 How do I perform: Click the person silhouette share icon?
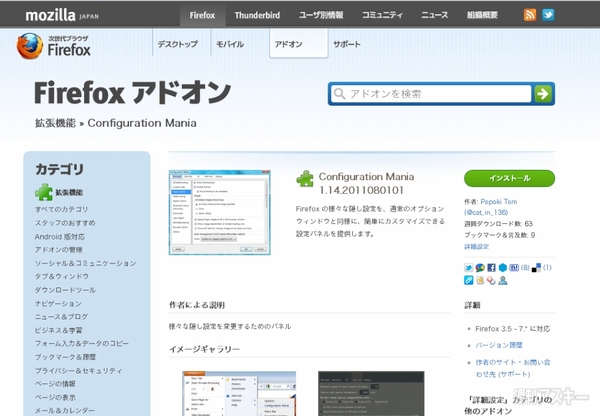point(503,281)
